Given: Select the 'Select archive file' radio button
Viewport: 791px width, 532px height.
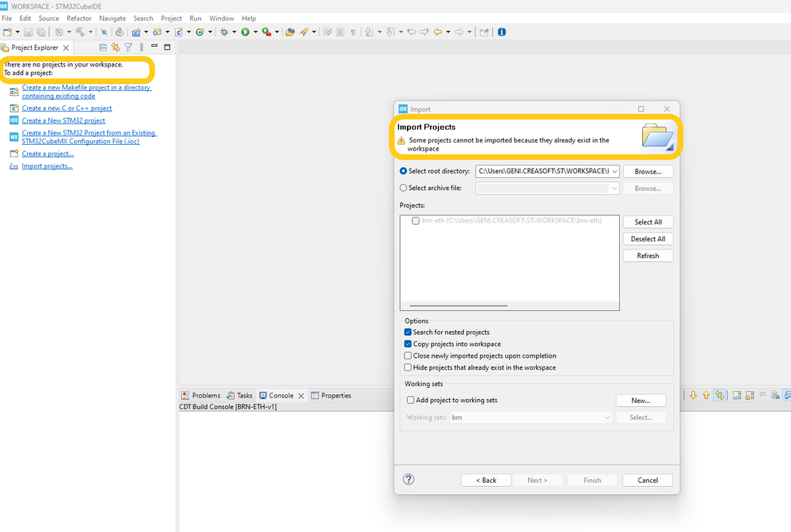Looking at the screenshot, I should pyautogui.click(x=403, y=188).
